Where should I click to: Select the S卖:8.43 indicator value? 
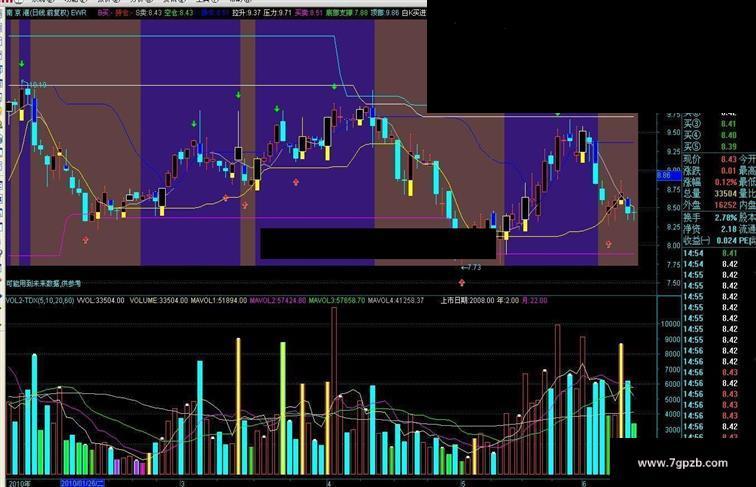click(148, 13)
